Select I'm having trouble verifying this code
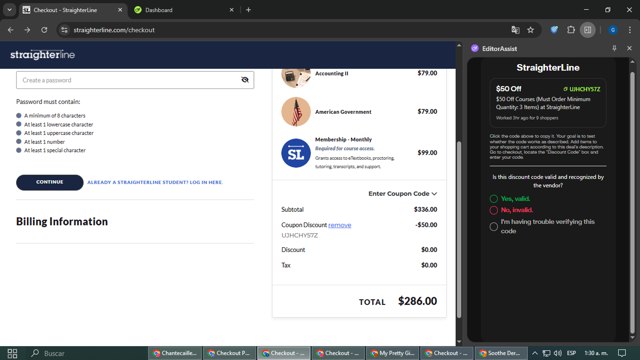The width and height of the screenshot is (640, 360). click(x=493, y=227)
